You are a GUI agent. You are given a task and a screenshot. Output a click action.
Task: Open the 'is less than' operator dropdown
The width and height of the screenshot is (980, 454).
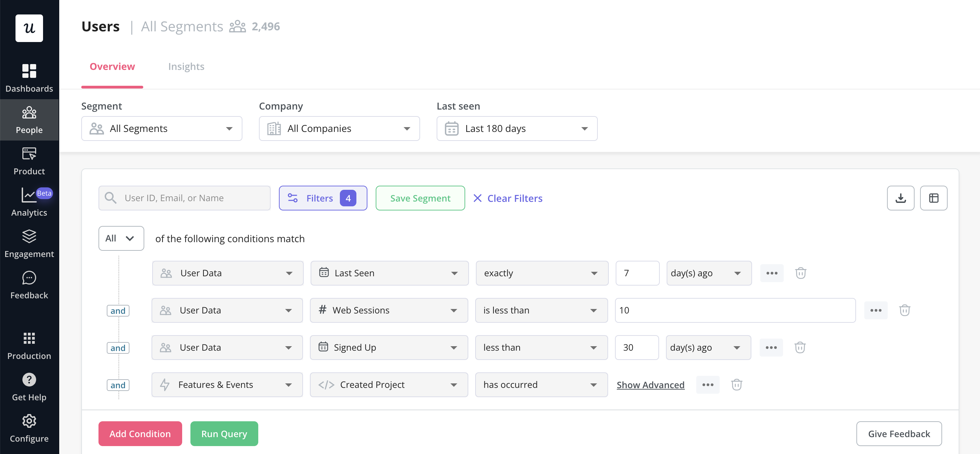[x=541, y=310]
